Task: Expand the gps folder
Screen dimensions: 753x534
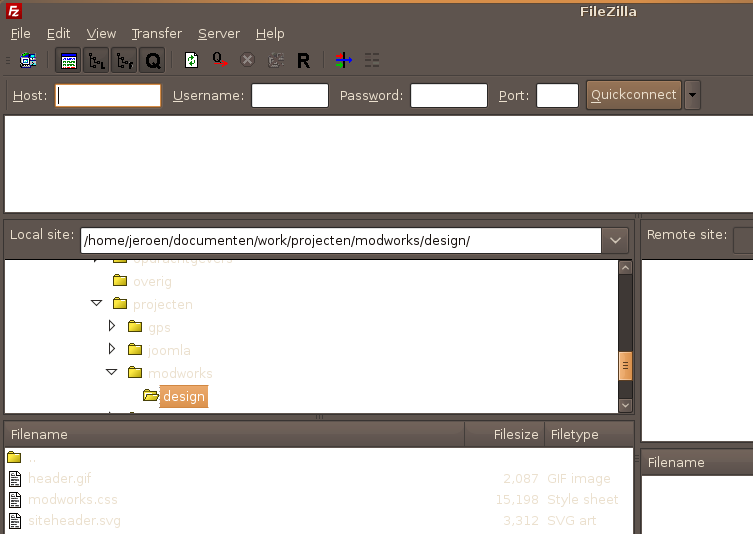Action: [112, 326]
